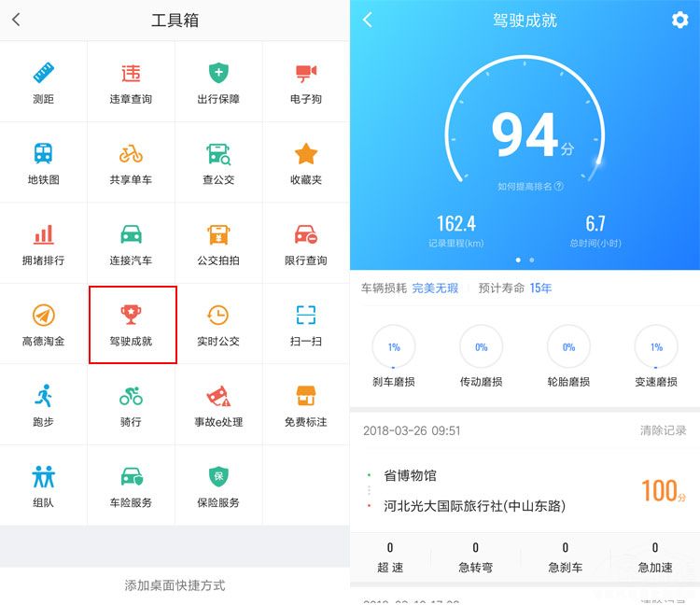
Task: Tap the 电子狗 camera icon
Action: click(306, 73)
